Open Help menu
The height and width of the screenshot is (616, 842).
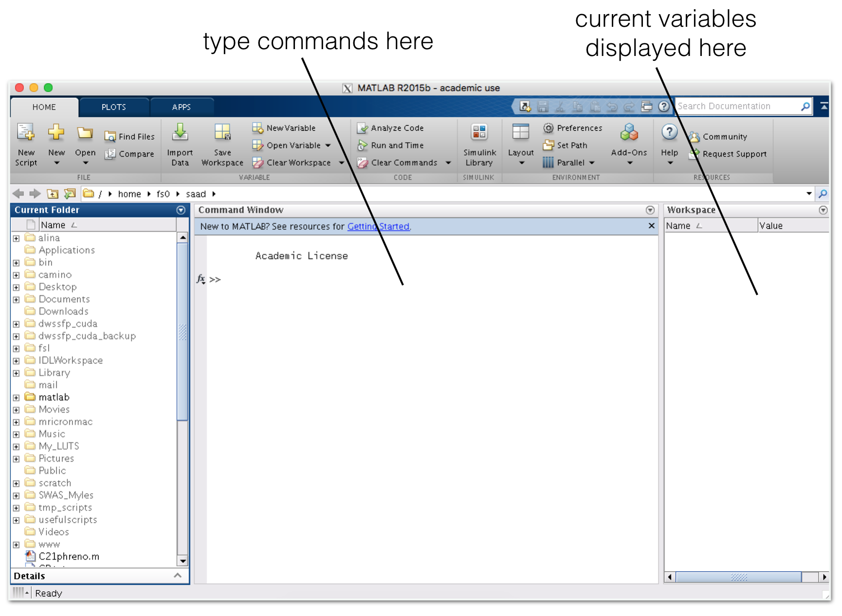[x=670, y=145]
